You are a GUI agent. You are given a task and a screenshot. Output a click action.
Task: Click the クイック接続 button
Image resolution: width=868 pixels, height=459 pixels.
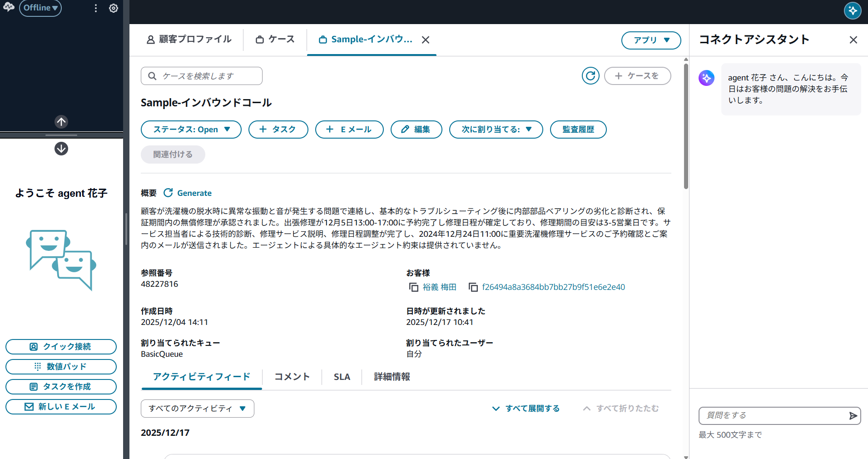(61, 347)
